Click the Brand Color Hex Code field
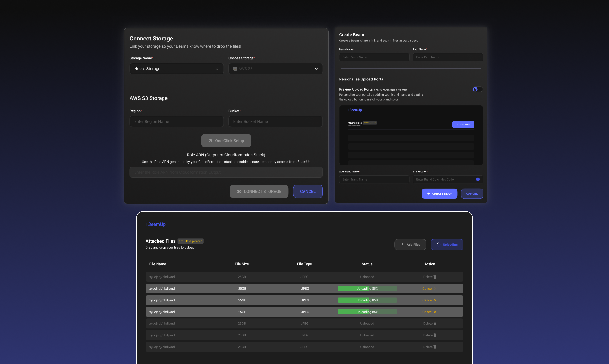The width and height of the screenshot is (609, 364). (x=448, y=179)
